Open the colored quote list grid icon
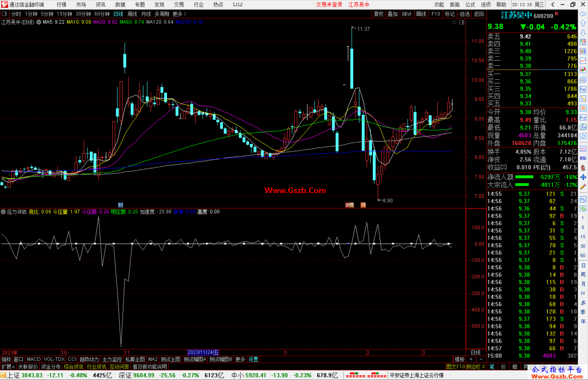Screen dimensions: 588x380 pyautogui.click(x=583, y=51)
